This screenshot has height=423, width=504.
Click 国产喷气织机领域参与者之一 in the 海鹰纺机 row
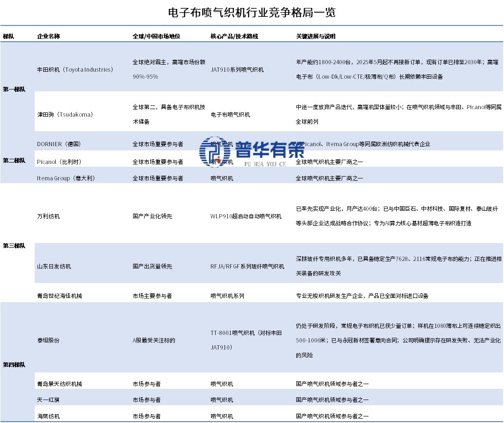pyautogui.click(x=332, y=416)
